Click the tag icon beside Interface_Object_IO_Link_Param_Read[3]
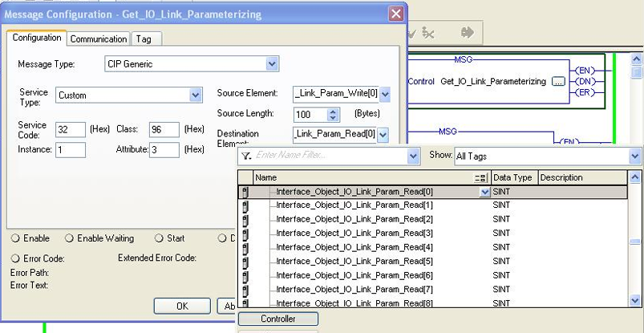Viewport: 644px width, 333px height. (x=245, y=234)
